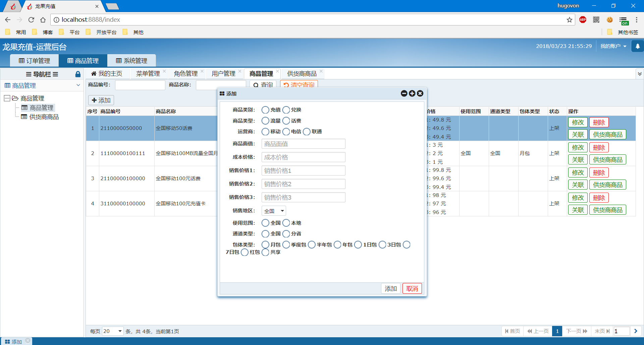Click 修改 for 全国移动50话费 row
The height and width of the screenshot is (345, 644).
click(578, 122)
